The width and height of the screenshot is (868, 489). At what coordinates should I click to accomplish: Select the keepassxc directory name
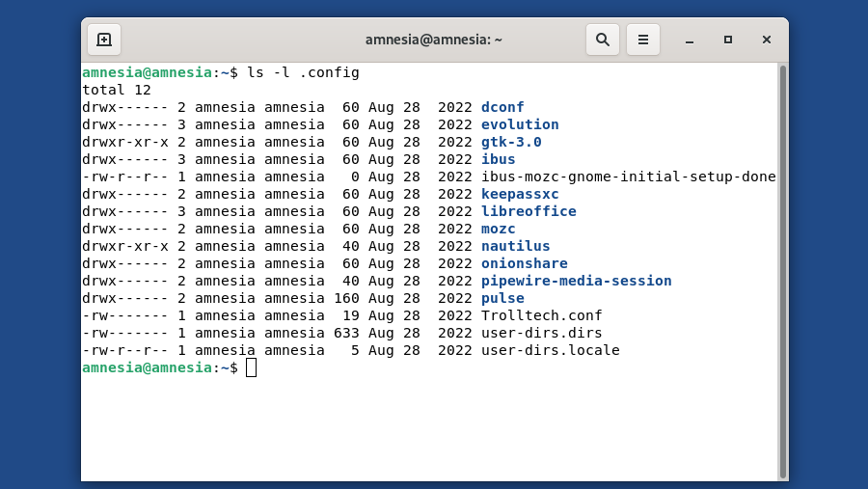(520, 194)
